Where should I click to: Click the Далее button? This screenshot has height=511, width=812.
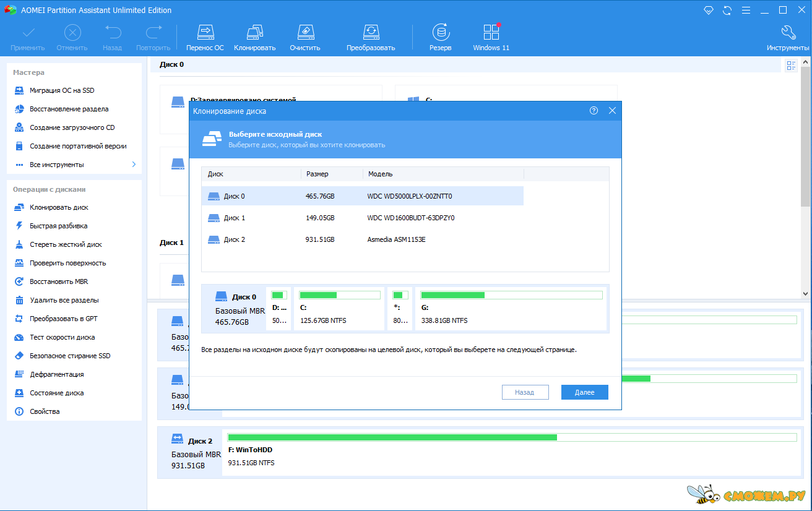(x=584, y=392)
